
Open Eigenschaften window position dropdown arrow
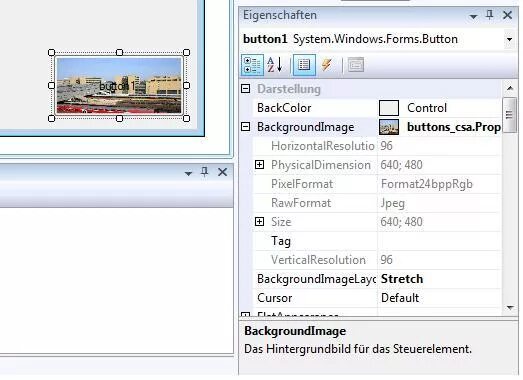473,16
